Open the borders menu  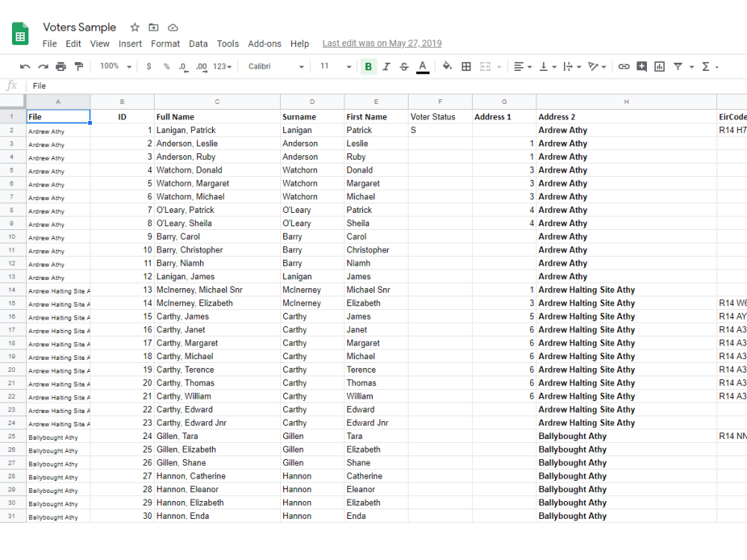tap(466, 66)
